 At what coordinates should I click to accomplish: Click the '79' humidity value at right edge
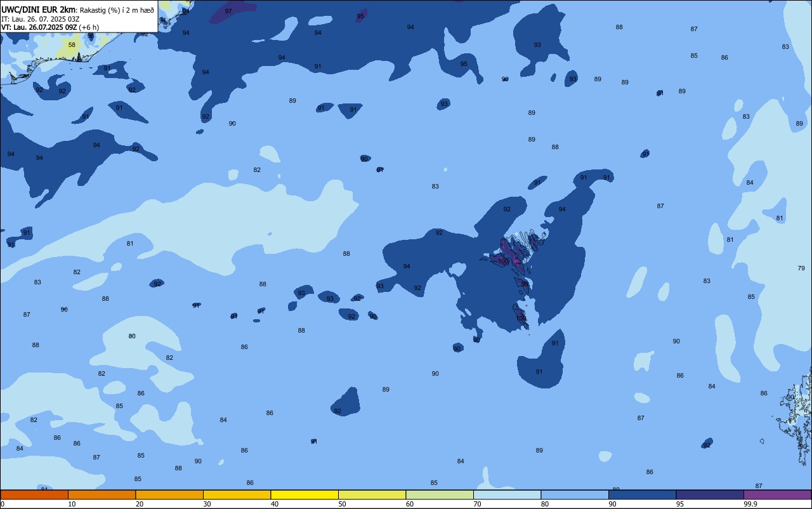coord(801,268)
